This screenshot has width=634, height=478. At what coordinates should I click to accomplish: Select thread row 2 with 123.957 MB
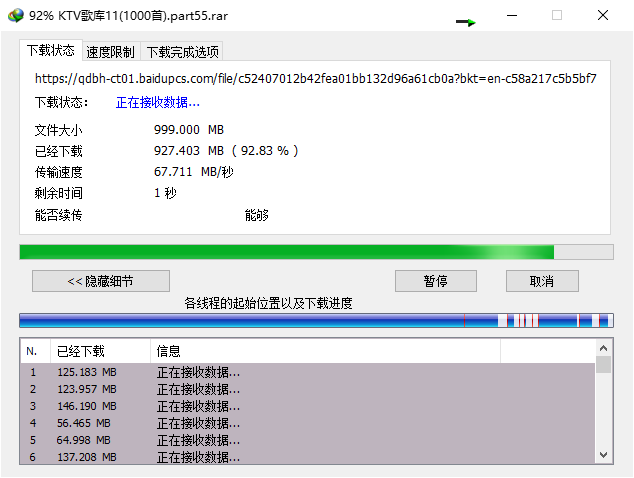coord(308,389)
